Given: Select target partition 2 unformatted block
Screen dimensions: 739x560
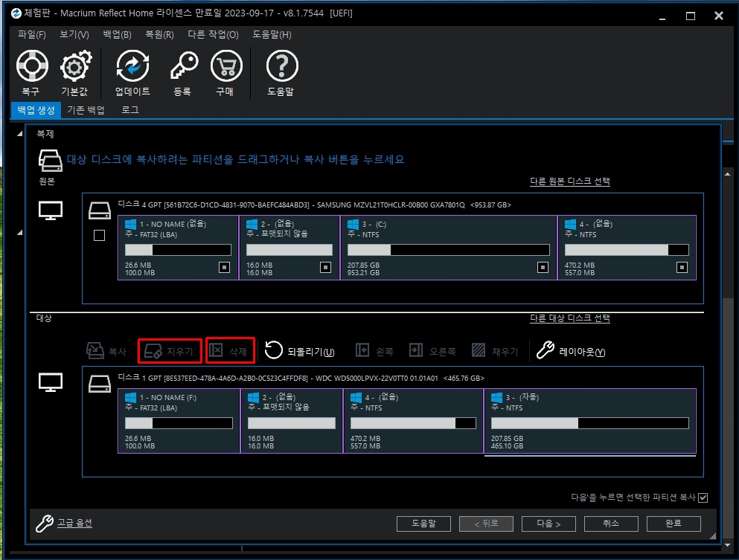Looking at the screenshot, I should pos(292,421).
